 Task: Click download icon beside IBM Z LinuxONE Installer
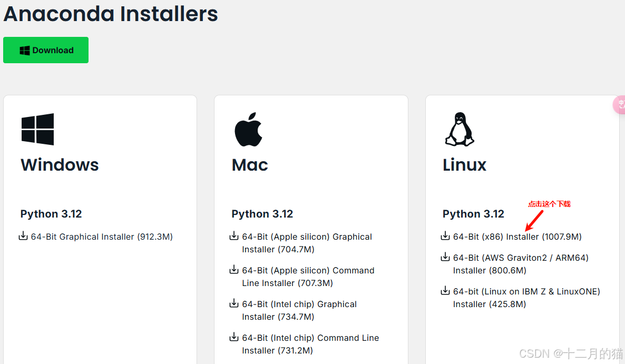pyautogui.click(x=445, y=291)
